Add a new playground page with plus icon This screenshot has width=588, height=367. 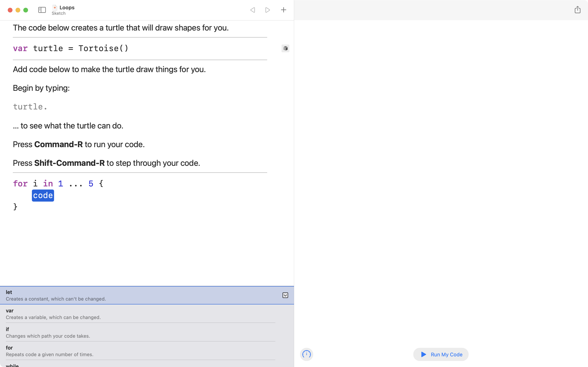[283, 10]
